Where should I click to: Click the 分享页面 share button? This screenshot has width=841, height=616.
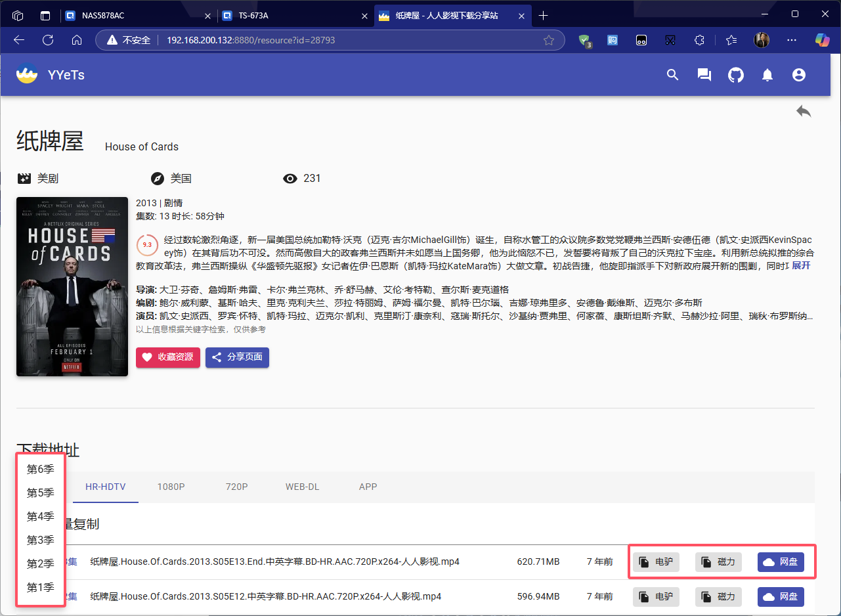237,357
